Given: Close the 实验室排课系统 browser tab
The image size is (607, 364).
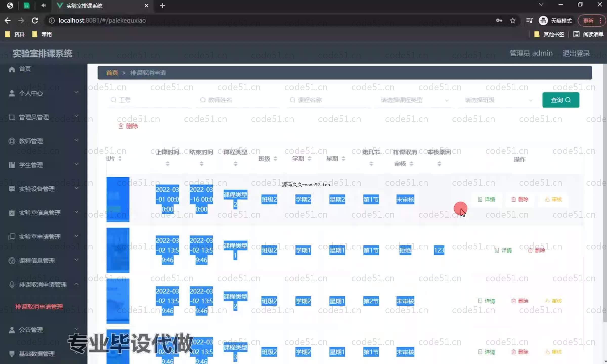Looking at the screenshot, I should tap(146, 6).
